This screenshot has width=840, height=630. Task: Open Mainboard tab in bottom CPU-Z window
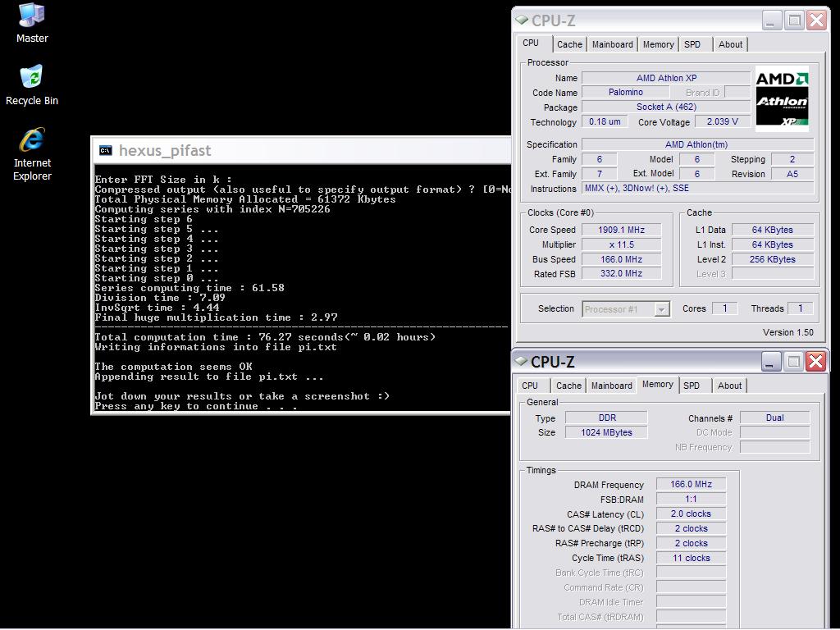tap(611, 386)
